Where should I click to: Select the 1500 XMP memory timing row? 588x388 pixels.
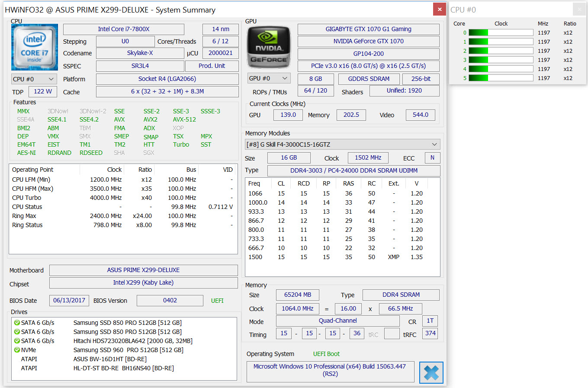click(342, 257)
